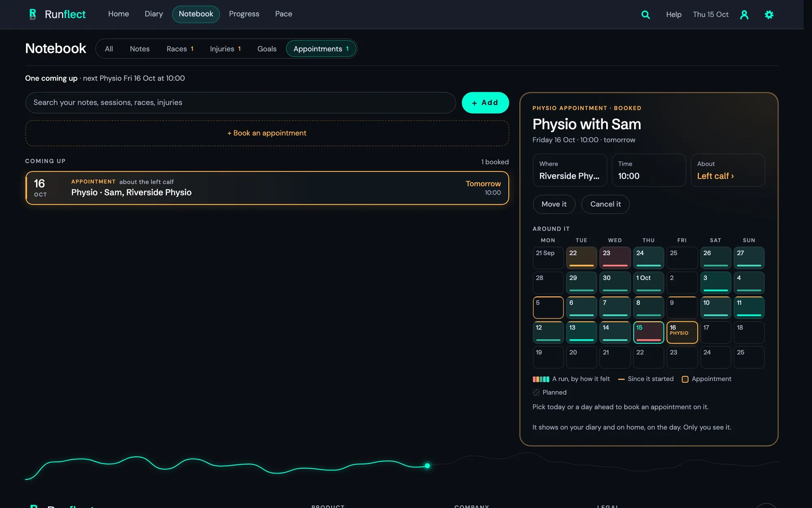Click the Runflect logo icon
This screenshot has width=812, height=508.
(x=33, y=14)
